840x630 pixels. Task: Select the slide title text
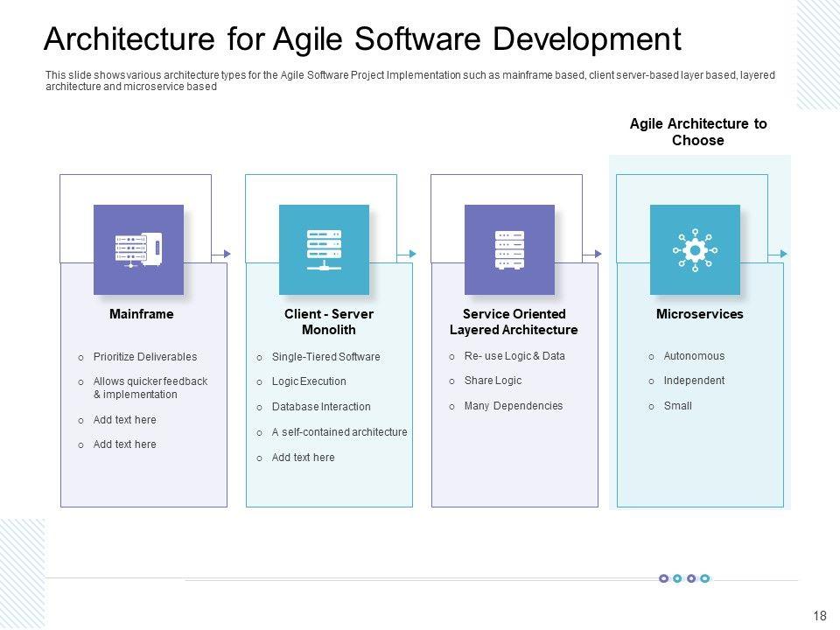pyautogui.click(x=362, y=39)
